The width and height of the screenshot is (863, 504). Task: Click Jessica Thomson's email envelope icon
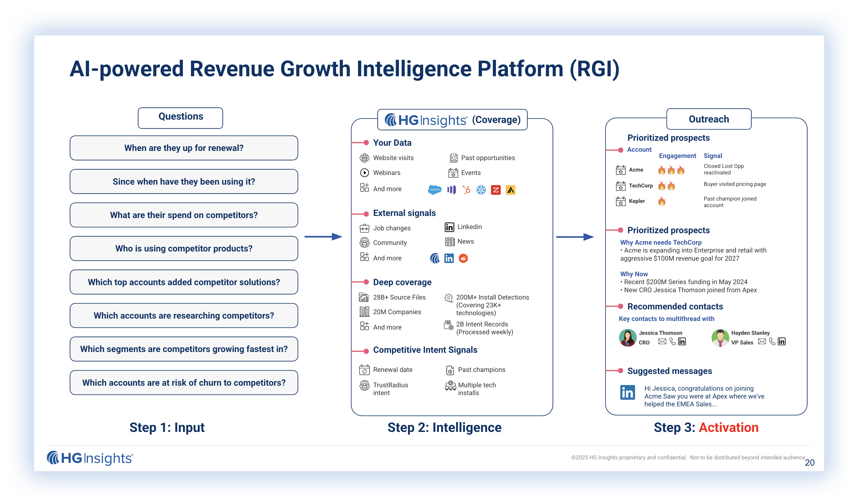pyautogui.click(x=662, y=342)
